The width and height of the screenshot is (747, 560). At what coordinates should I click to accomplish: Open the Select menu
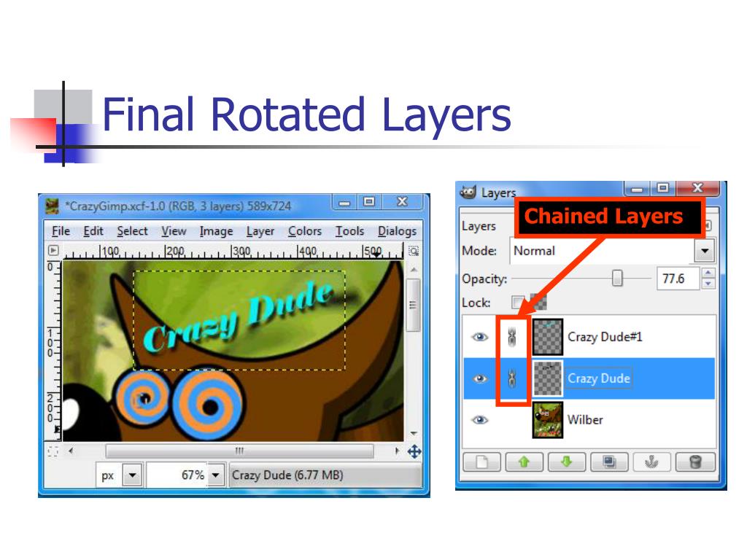click(x=133, y=231)
